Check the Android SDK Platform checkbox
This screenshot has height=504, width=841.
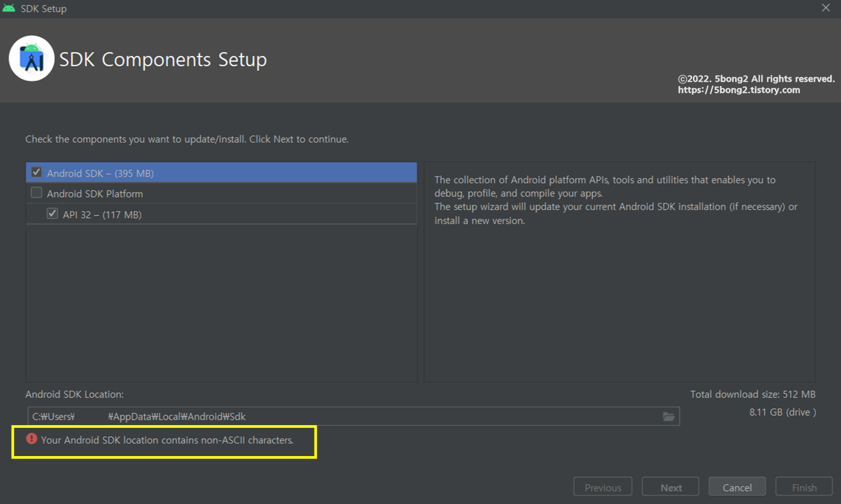pyautogui.click(x=36, y=193)
